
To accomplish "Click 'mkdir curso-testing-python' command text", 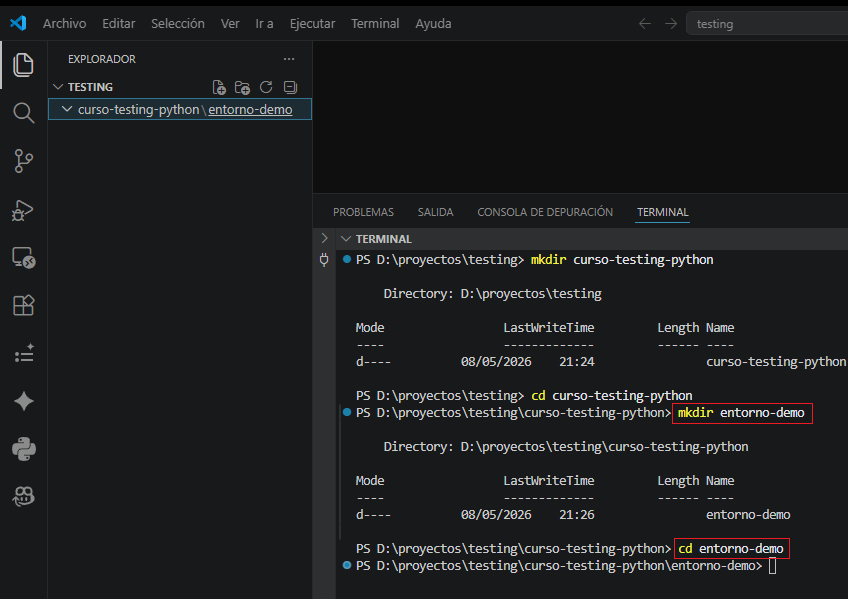I will (622, 260).
